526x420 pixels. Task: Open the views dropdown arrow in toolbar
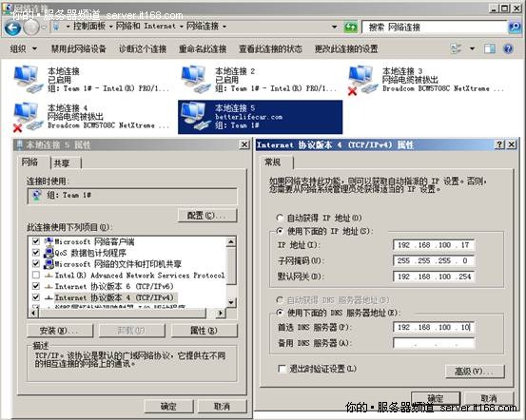coord(472,49)
